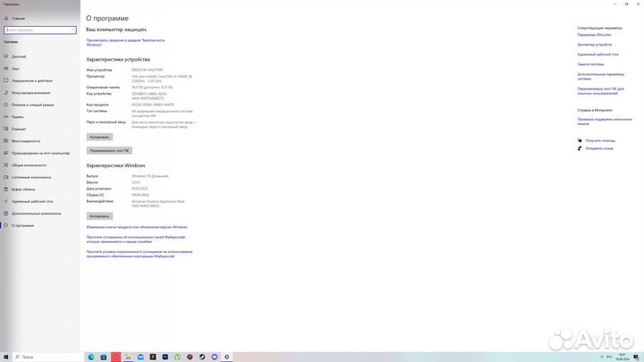Click the Получить помощь icon
The width and height of the screenshot is (644, 362).
[x=580, y=141]
